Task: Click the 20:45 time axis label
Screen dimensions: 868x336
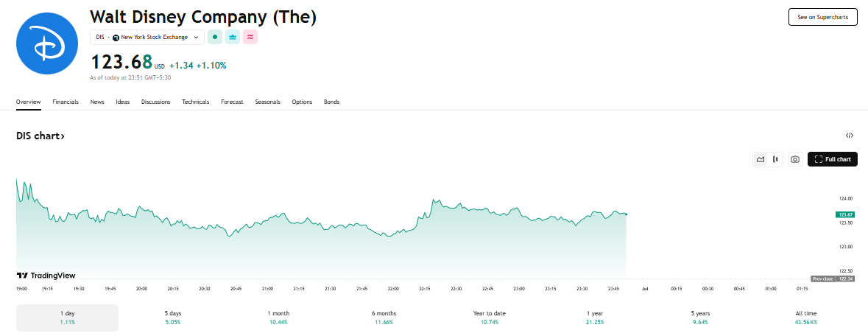Action: 236,289
